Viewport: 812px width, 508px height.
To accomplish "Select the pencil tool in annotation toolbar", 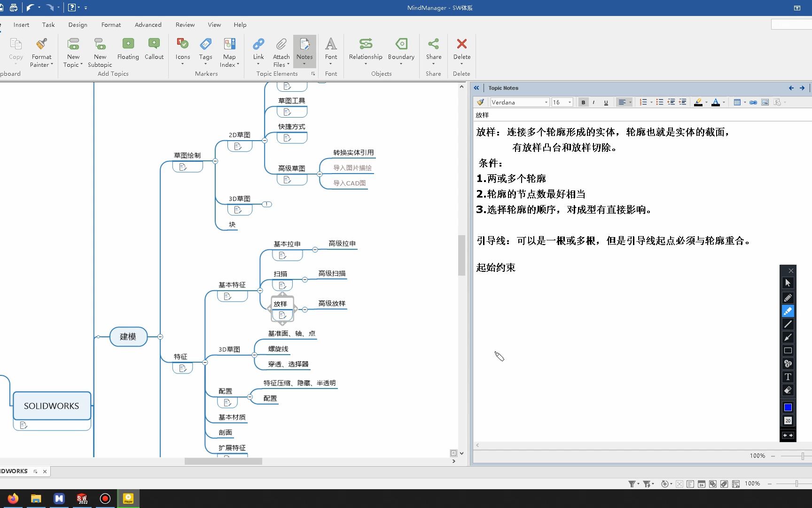I will [x=788, y=298].
